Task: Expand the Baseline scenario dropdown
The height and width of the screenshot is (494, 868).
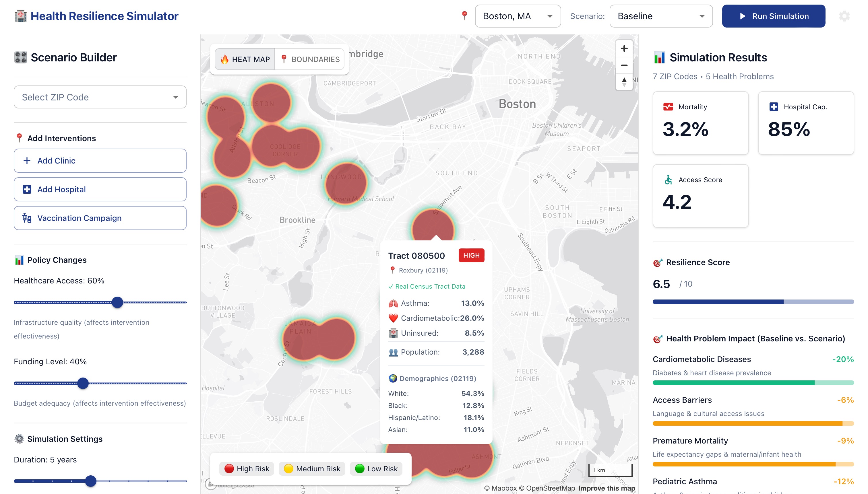Action: point(660,16)
